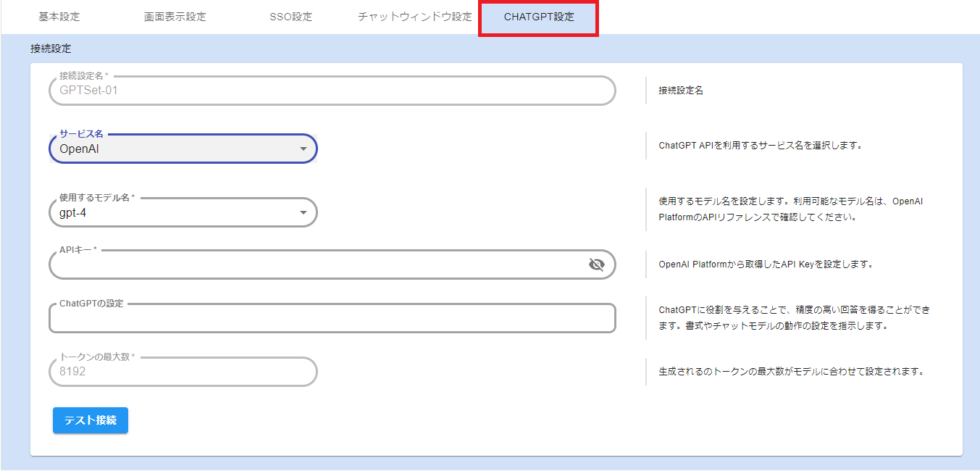
Task: Go to the SSO設定 tab
Action: [x=290, y=17]
